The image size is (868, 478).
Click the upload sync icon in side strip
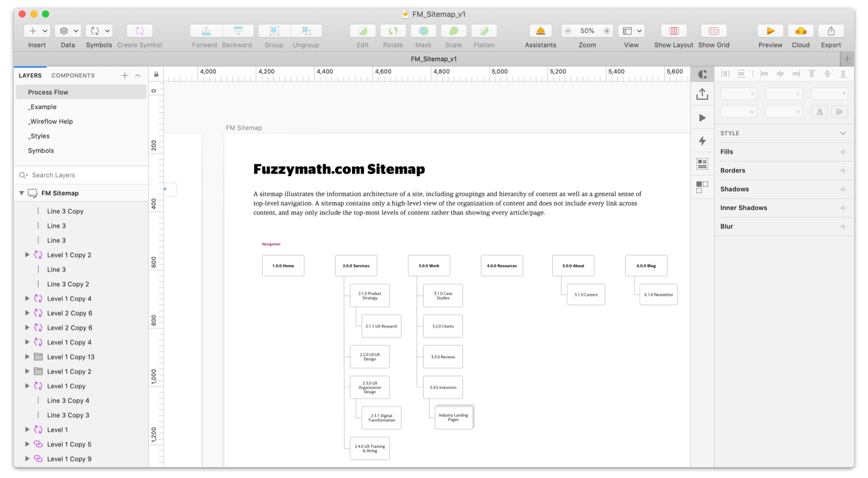pos(702,94)
